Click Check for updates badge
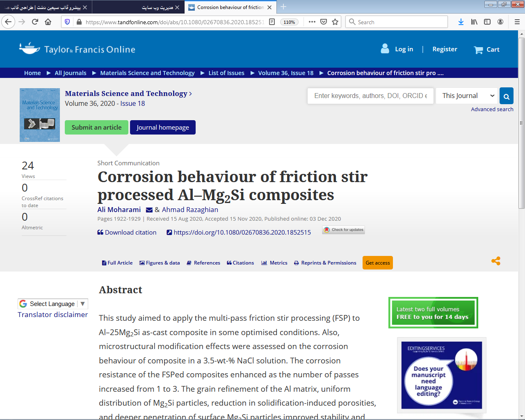Image resolution: width=525 pixels, height=420 pixels. tap(344, 230)
